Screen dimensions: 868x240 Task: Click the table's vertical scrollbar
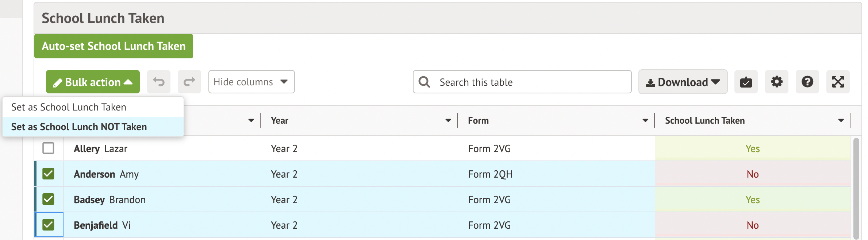point(856,188)
